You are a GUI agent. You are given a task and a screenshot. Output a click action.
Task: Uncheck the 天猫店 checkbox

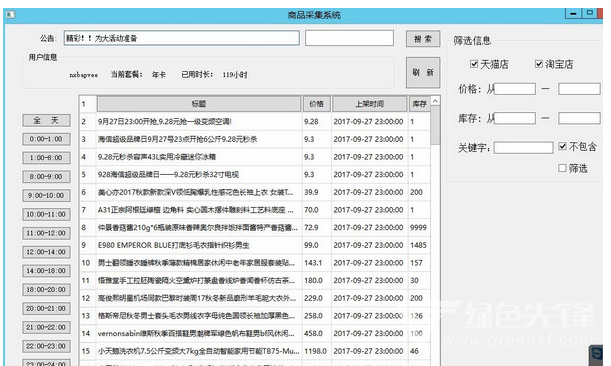474,64
